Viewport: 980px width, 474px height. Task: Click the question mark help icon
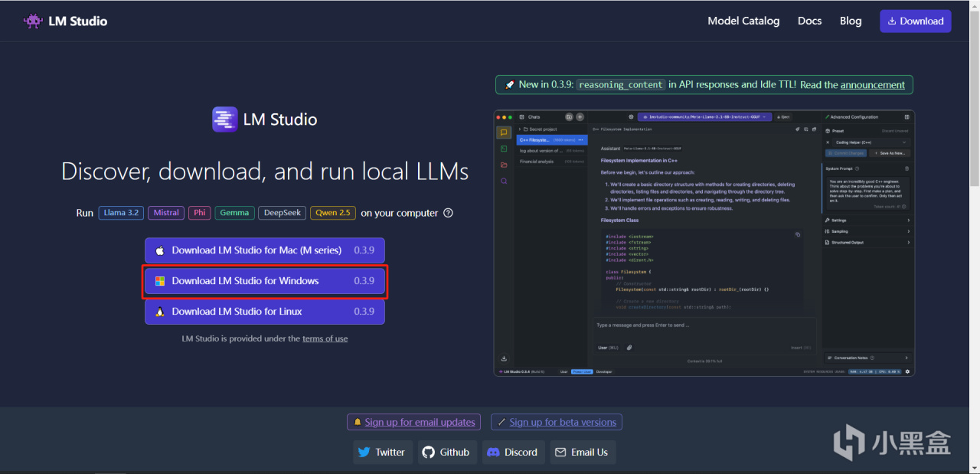point(449,213)
